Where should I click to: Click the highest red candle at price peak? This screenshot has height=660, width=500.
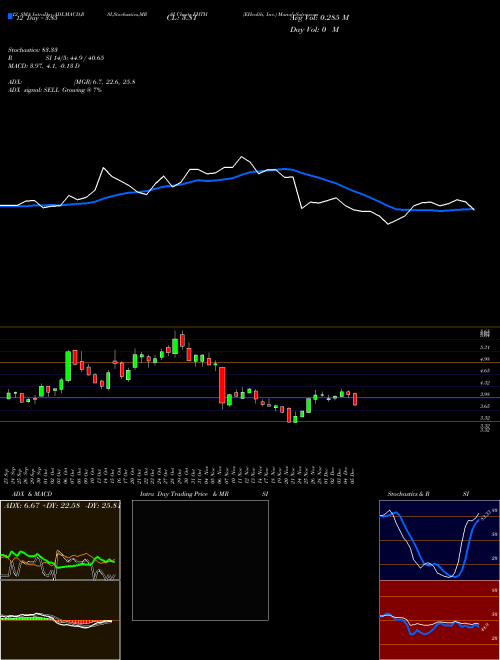[x=182, y=340]
